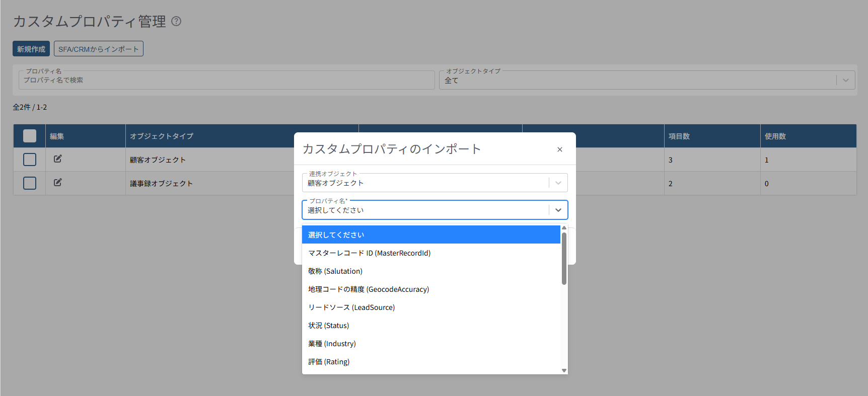Toggle the select-all checkbox in table header
The width and height of the screenshot is (868, 396).
click(x=30, y=136)
